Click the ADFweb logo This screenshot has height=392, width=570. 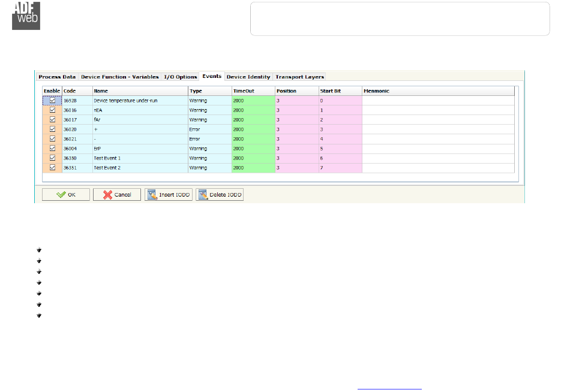[x=27, y=16]
